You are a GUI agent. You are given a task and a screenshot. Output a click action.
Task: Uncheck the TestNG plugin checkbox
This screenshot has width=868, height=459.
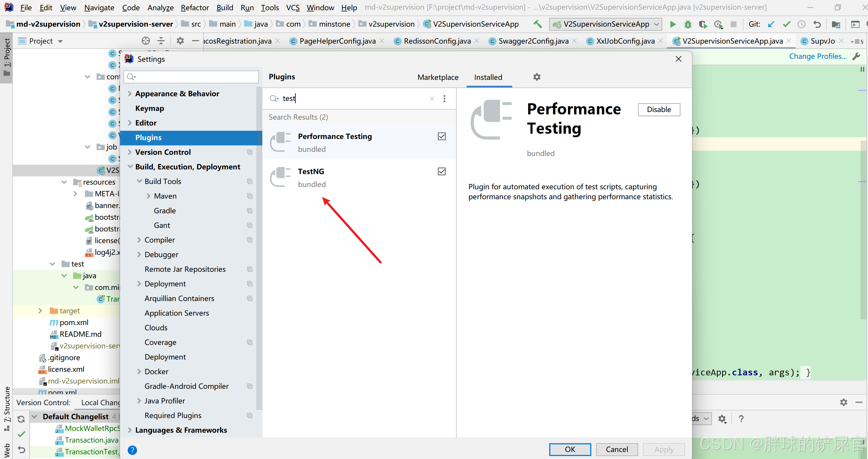pyautogui.click(x=441, y=171)
